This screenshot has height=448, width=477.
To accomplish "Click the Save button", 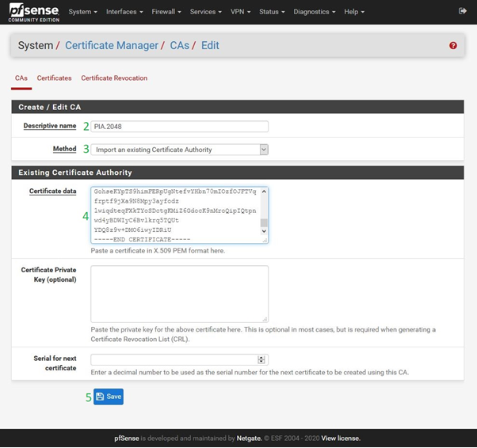I will [x=109, y=397].
